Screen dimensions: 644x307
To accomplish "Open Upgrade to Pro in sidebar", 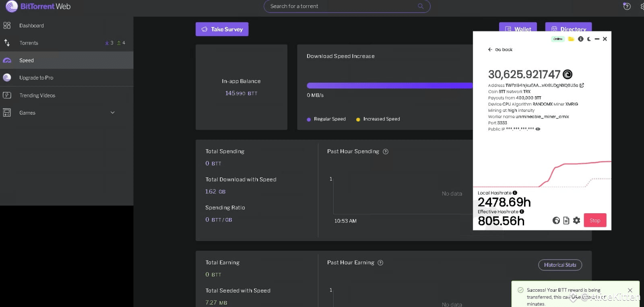I will pos(66,78).
